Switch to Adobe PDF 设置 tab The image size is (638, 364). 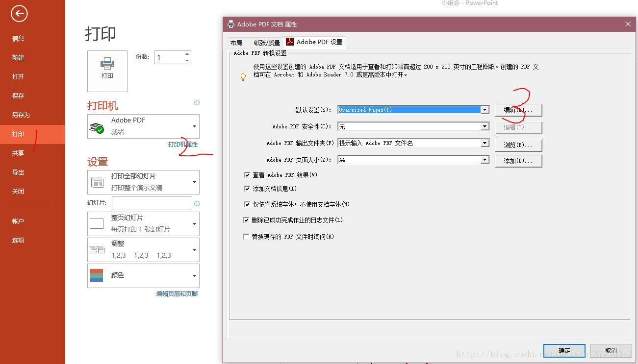(x=314, y=42)
